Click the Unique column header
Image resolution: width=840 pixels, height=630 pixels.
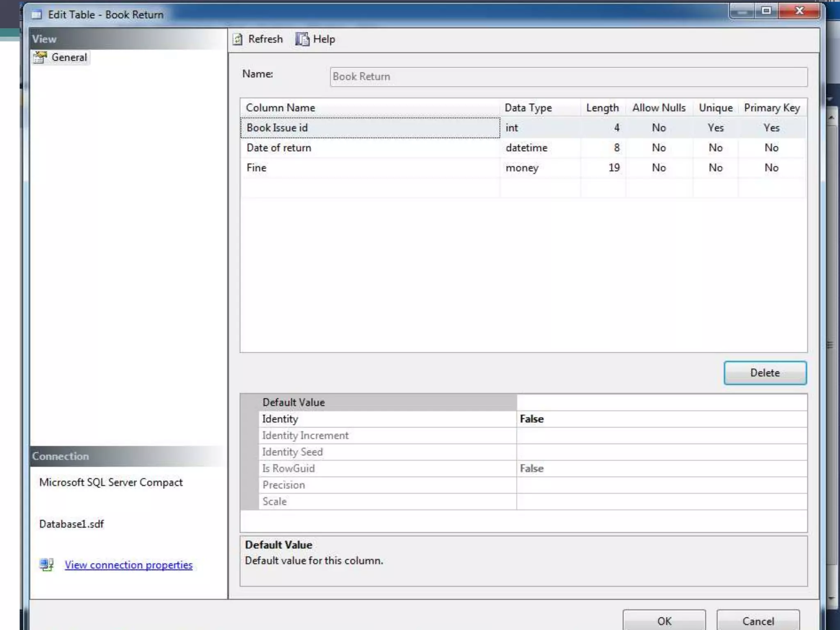coord(716,108)
